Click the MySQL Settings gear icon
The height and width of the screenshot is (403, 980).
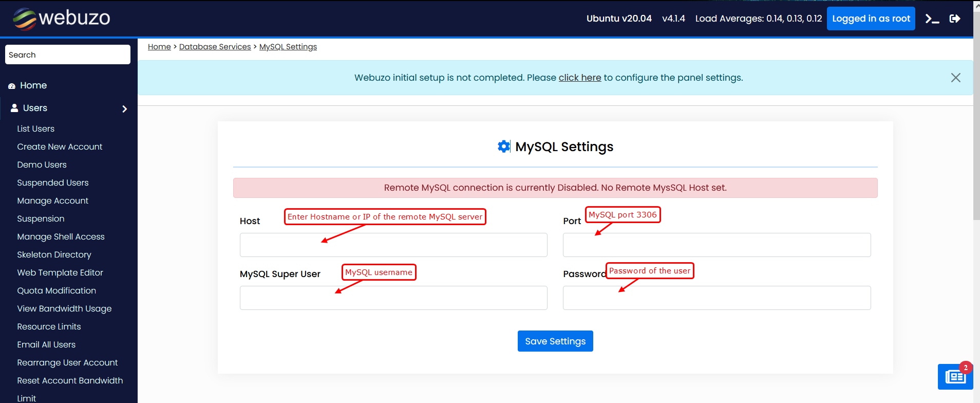(x=504, y=146)
